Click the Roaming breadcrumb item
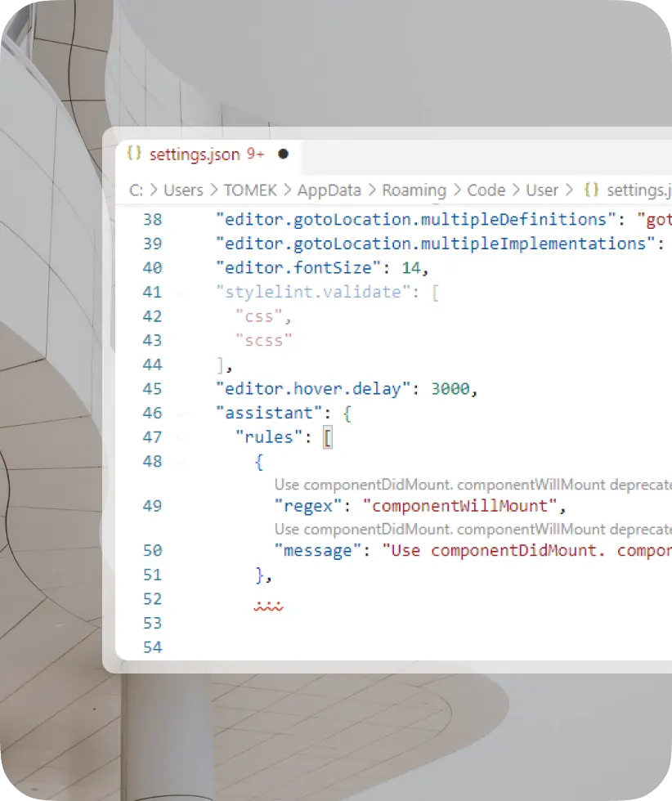The width and height of the screenshot is (672, 801). [414, 190]
